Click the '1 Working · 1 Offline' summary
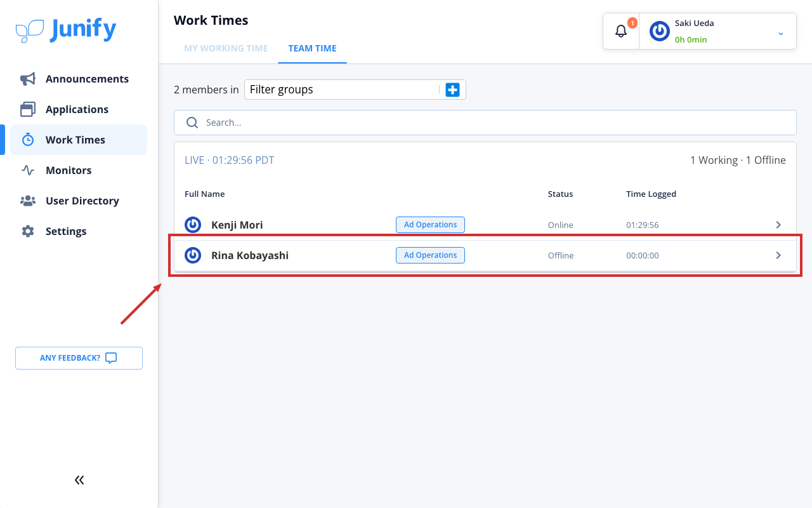 pos(738,160)
